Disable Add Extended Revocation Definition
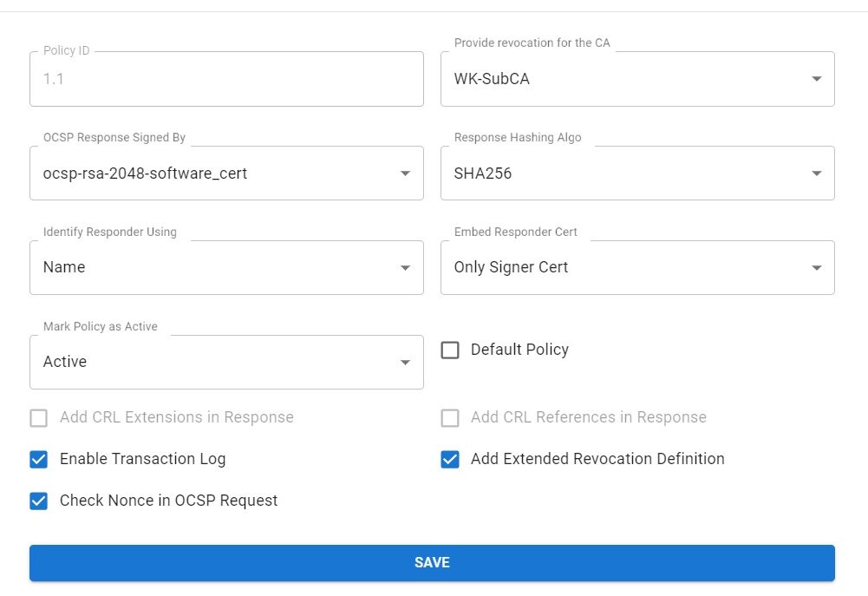868x596 pixels. tap(450, 459)
